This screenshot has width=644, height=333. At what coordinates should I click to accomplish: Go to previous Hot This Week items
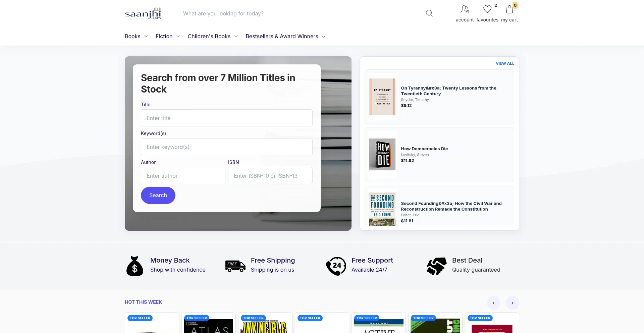494,303
